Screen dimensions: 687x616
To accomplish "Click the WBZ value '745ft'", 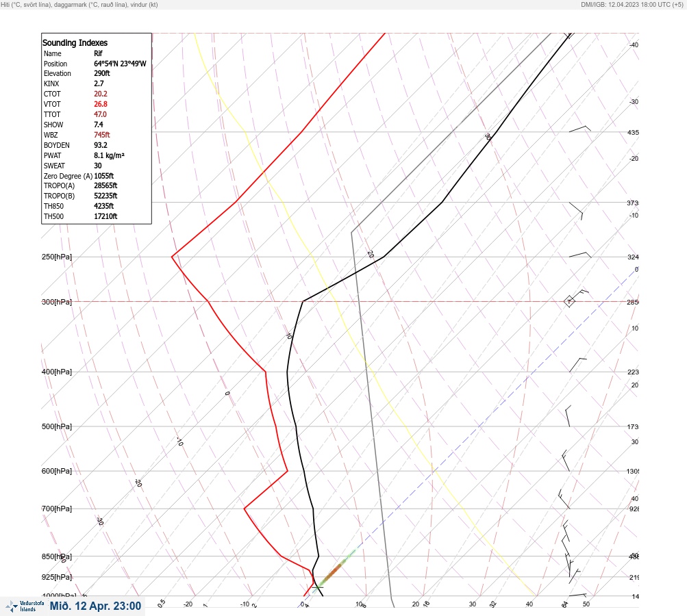I will 101,135.
